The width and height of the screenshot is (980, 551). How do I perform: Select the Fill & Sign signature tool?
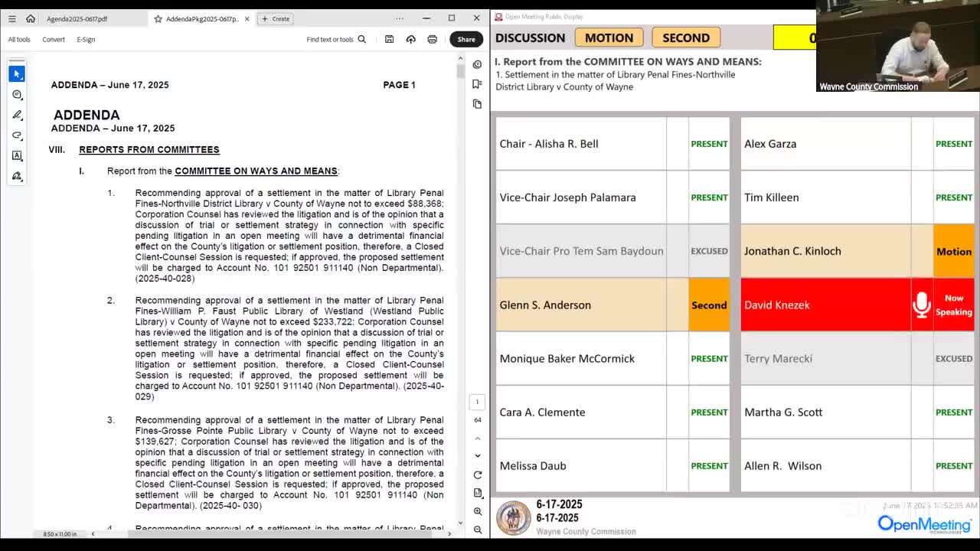coord(17,177)
